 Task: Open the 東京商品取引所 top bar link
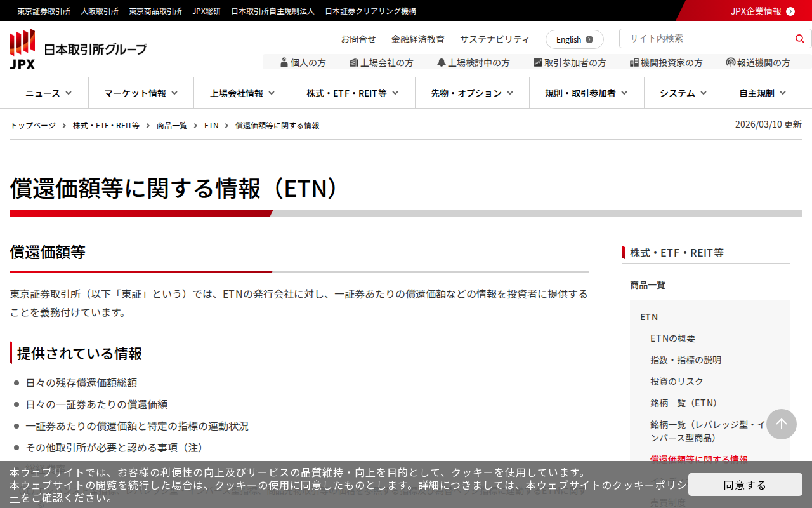pos(155,11)
